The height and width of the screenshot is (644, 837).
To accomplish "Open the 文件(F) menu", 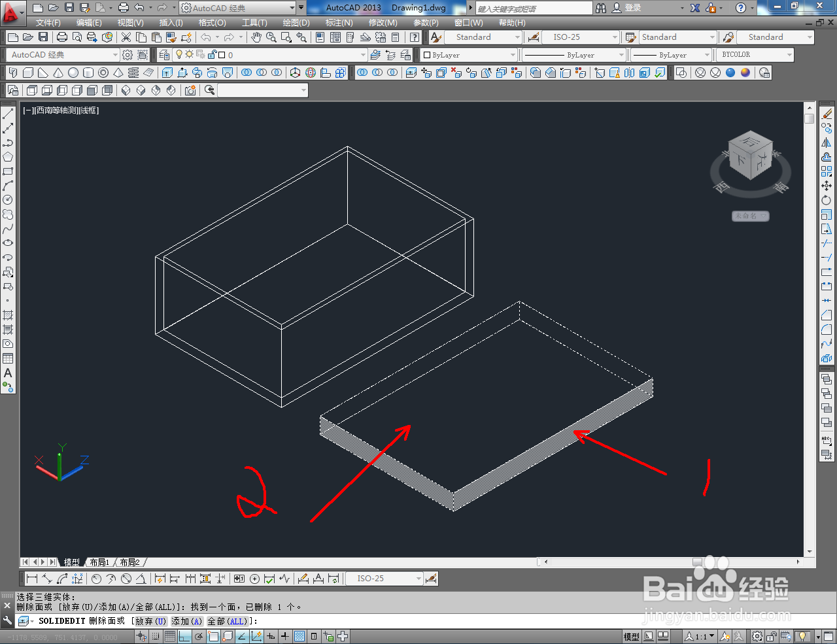I will pos(48,23).
